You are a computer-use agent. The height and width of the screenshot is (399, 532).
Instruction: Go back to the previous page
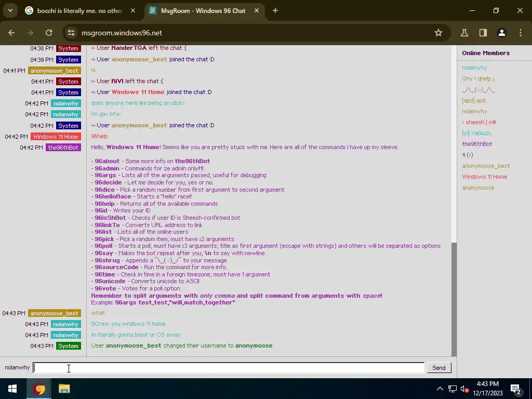11,33
